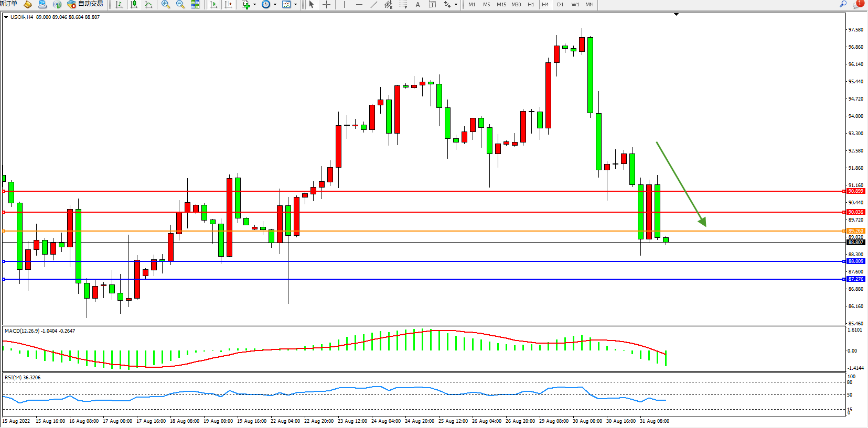This screenshot has height=428, width=868.
Task: Select the text label 'A' tool
Action: [417, 5]
